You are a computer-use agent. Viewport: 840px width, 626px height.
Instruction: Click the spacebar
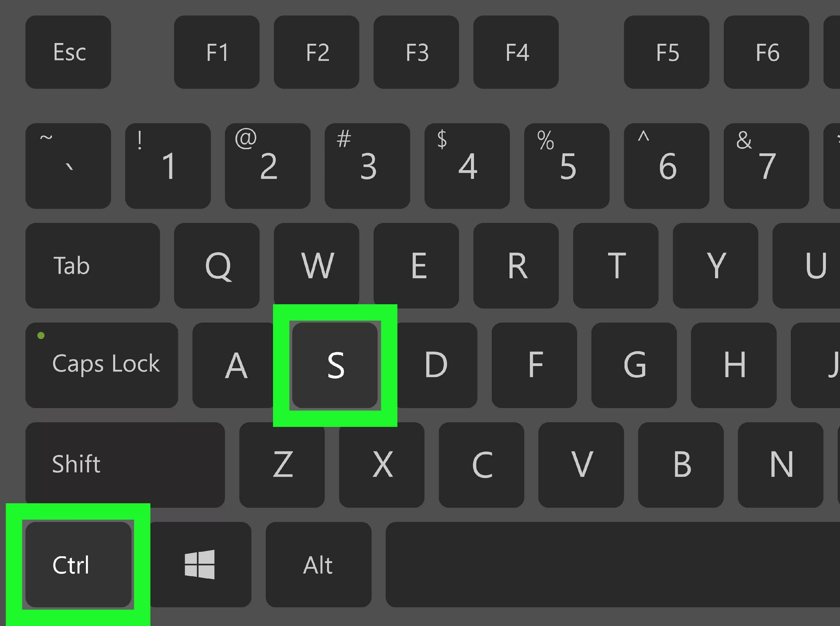[x=613, y=565]
